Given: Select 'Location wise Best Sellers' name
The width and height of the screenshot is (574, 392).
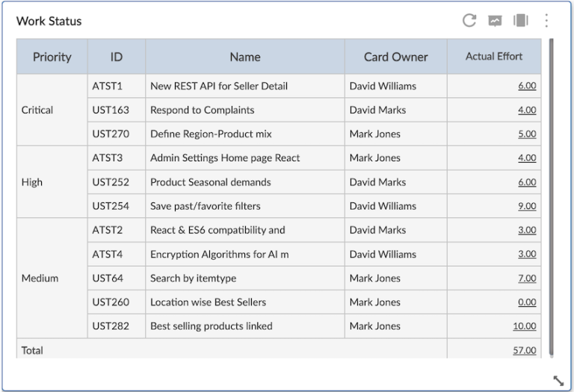Looking at the screenshot, I should (208, 302).
